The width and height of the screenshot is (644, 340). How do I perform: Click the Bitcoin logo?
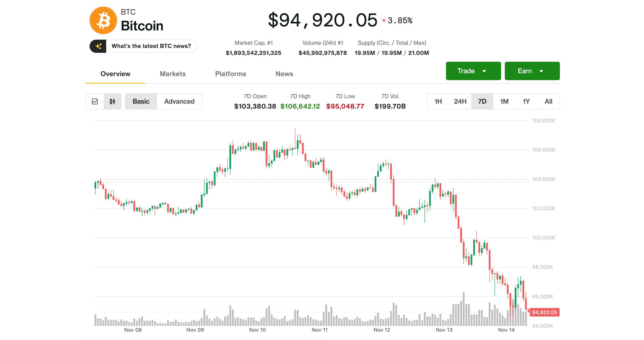click(103, 20)
